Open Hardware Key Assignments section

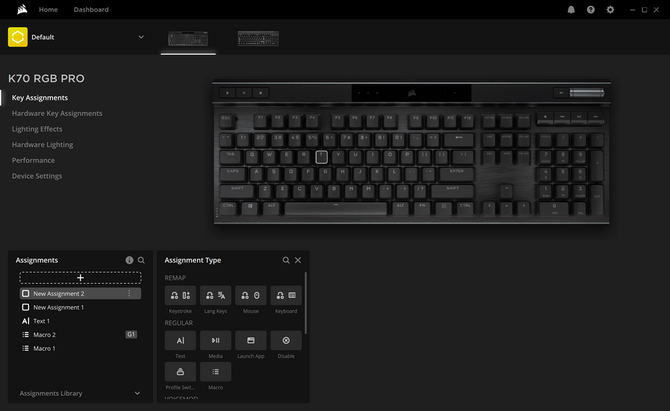[57, 113]
